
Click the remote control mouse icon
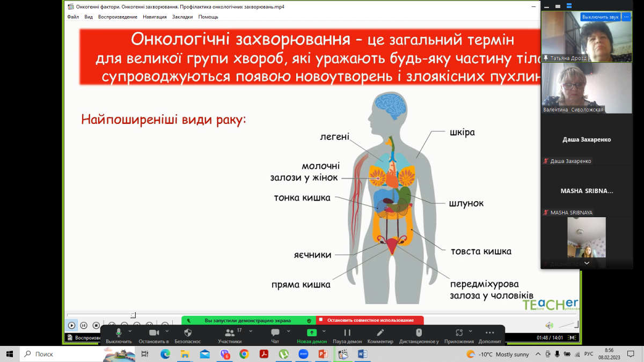(419, 333)
